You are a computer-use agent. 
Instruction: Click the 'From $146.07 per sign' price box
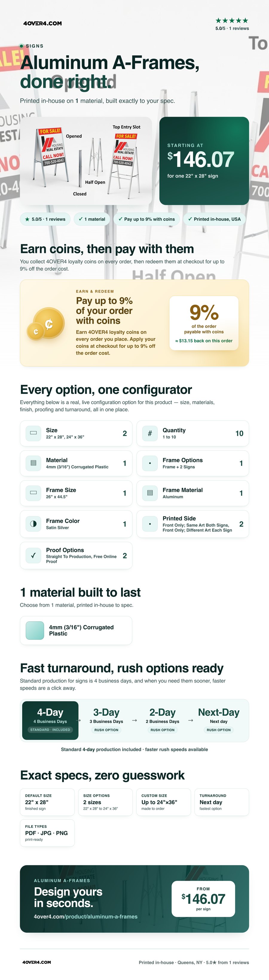click(203, 899)
